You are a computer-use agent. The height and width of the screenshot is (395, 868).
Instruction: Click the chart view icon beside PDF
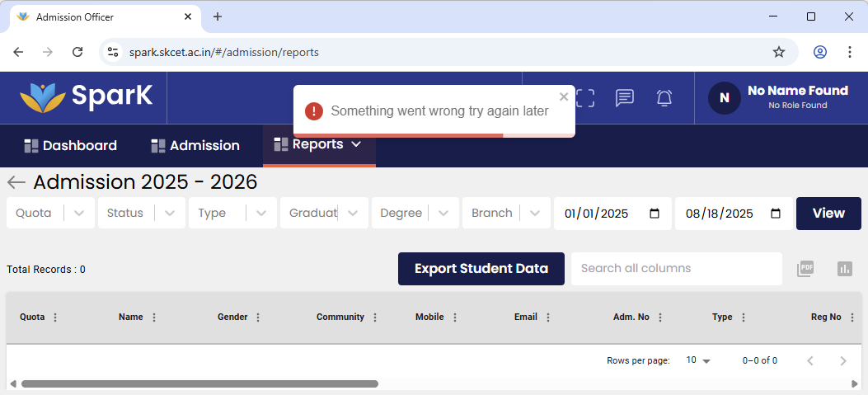pos(844,269)
